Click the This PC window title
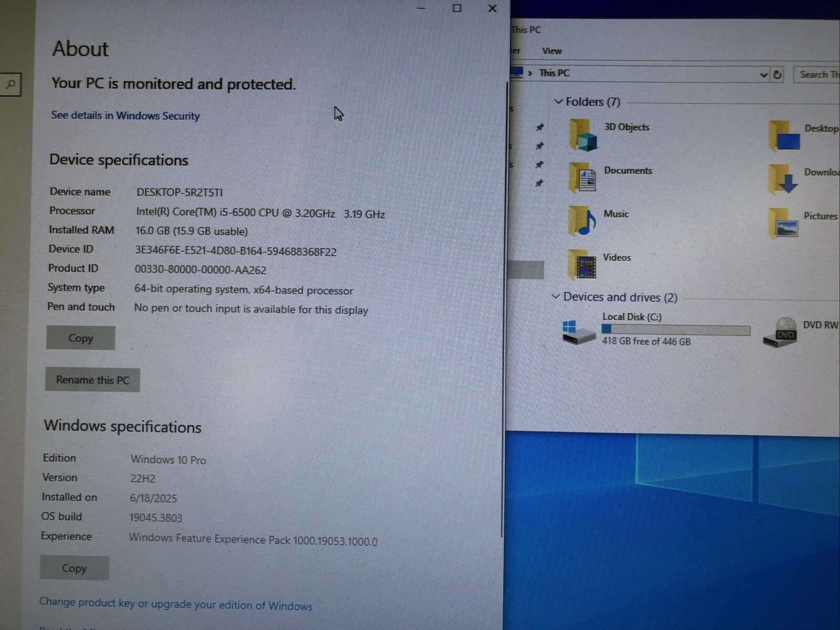 click(x=526, y=30)
